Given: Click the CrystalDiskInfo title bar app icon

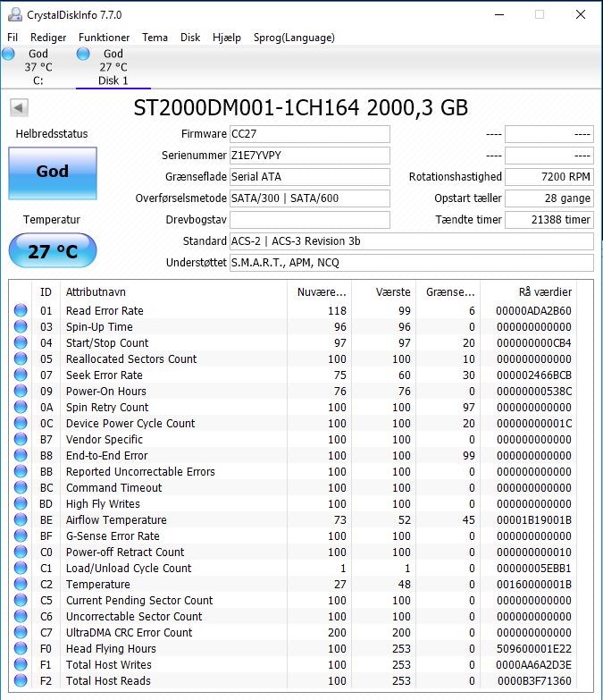Looking at the screenshot, I should point(14,14).
